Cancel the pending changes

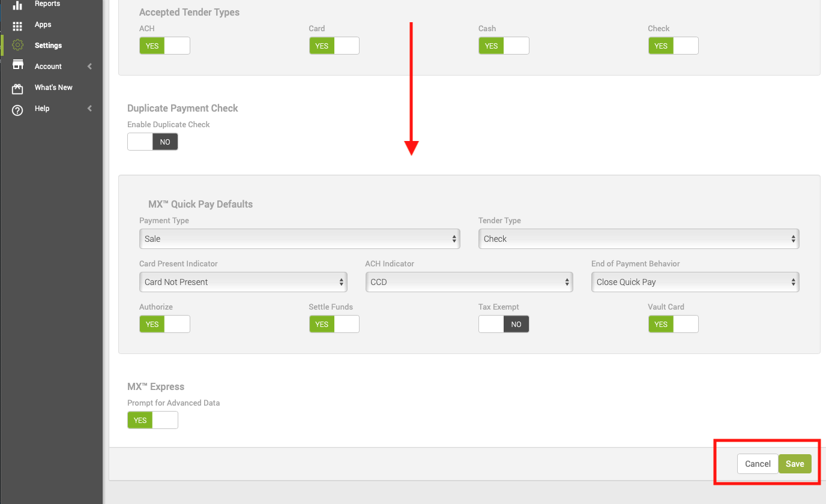(757, 463)
